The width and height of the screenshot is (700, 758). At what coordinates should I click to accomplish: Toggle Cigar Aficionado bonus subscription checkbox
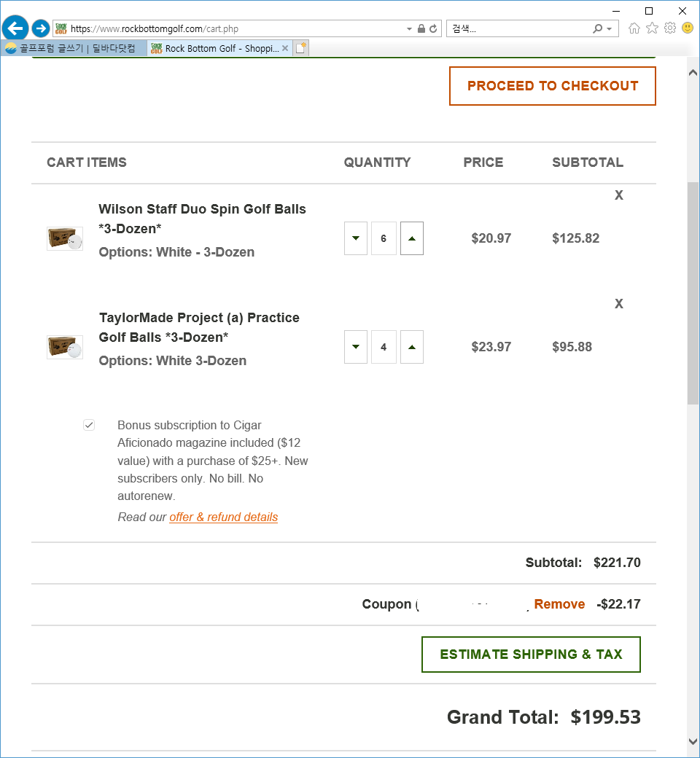pos(89,425)
